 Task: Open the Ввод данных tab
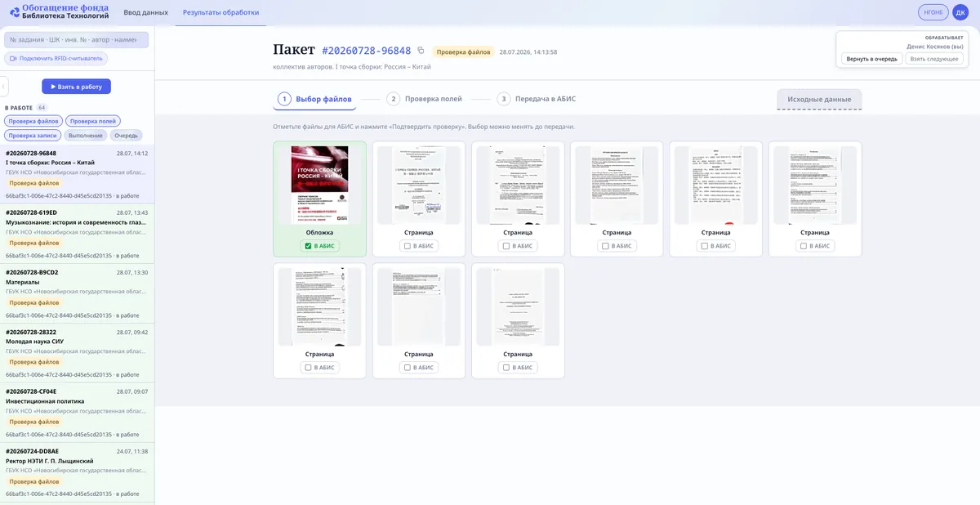pos(146,12)
